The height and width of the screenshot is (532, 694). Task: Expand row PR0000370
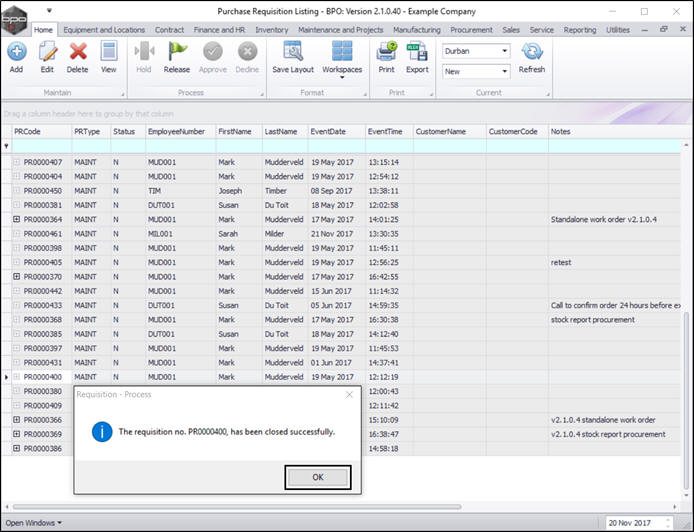pos(16,277)
